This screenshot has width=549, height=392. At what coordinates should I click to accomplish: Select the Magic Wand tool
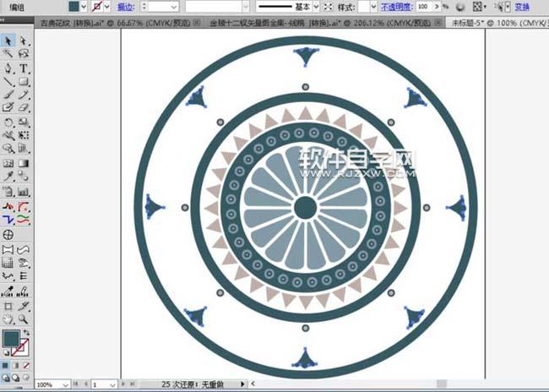click(x=8, y=53)
